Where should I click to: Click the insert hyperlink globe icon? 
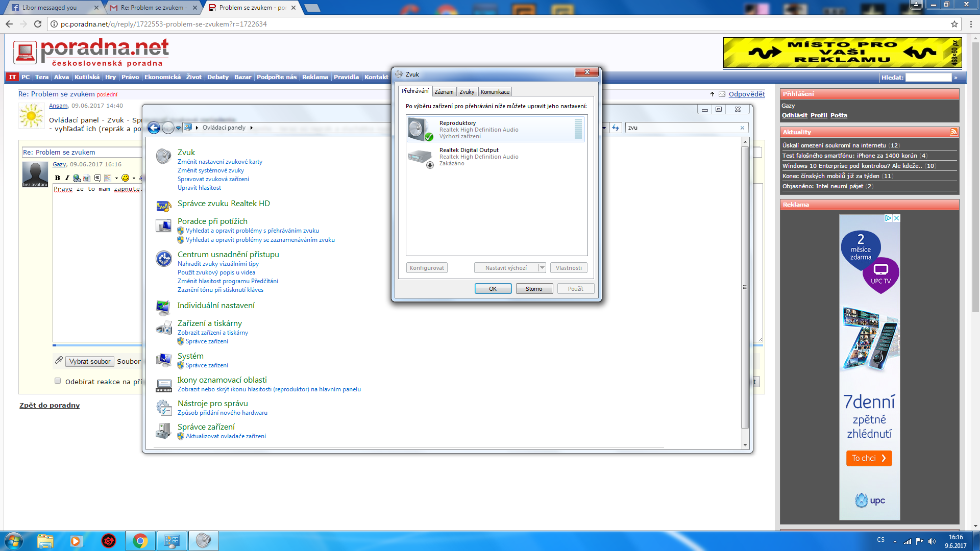tap(77, 178)
